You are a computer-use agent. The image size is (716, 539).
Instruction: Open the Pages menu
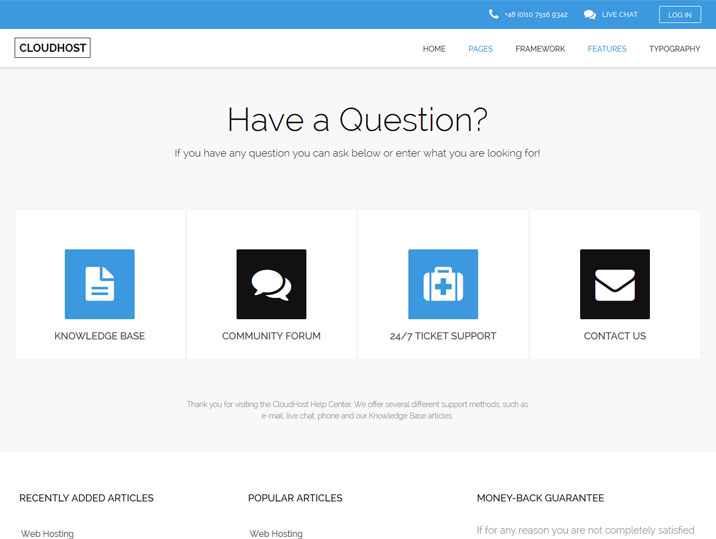[480, 49]
